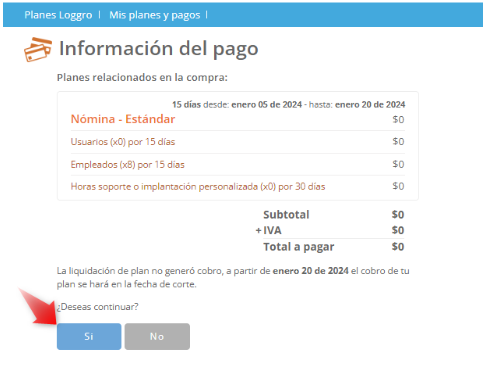
Task: Click the plan date range text
Action: [x=289, y=105]
